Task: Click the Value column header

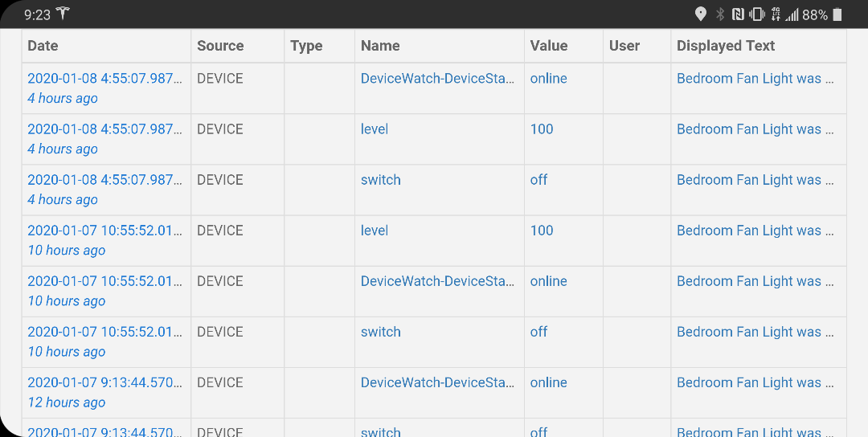Action: [x=549, y=45]
